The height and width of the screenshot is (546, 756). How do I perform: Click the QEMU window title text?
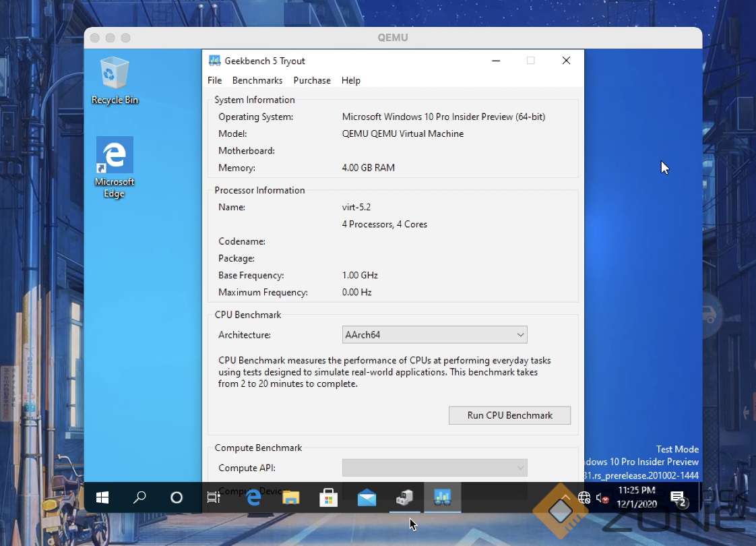tap(393, 38)
